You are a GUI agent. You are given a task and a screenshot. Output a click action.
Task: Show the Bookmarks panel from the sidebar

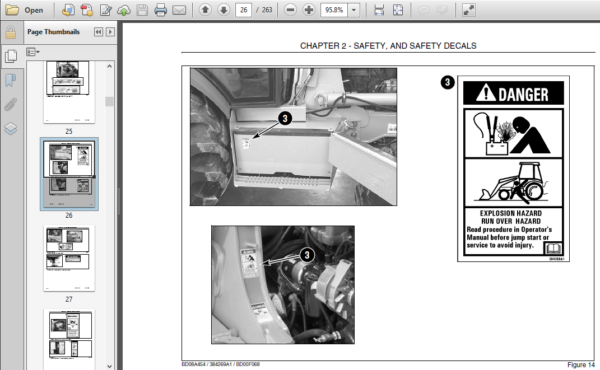[11, 80]
